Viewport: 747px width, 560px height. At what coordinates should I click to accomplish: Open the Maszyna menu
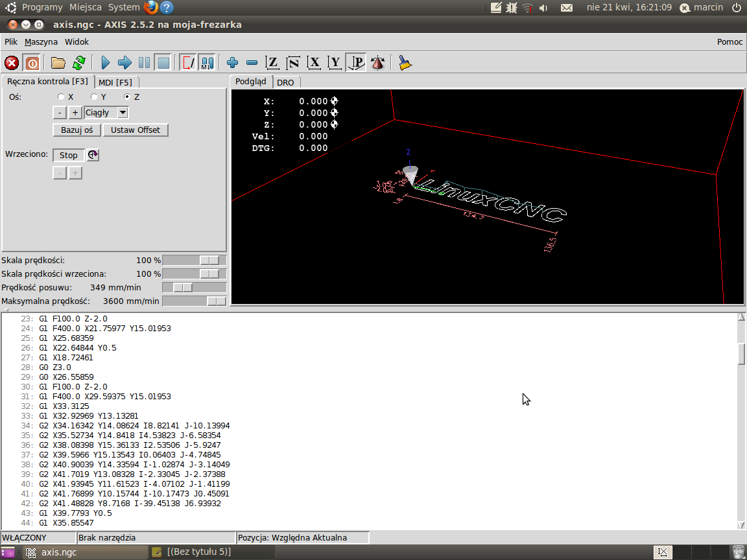pos(41,42)
